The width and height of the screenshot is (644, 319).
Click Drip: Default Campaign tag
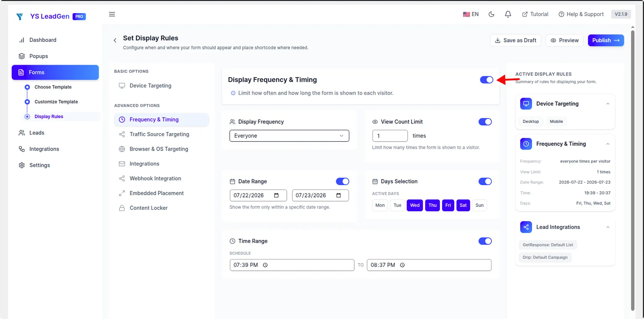545,258
